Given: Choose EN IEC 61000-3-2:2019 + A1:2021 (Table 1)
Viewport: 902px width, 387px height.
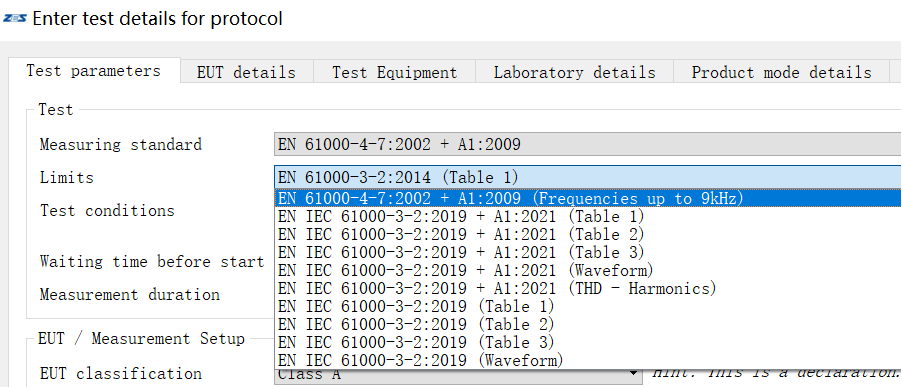Looking at the screenshot, I should (x=588, y=217).
